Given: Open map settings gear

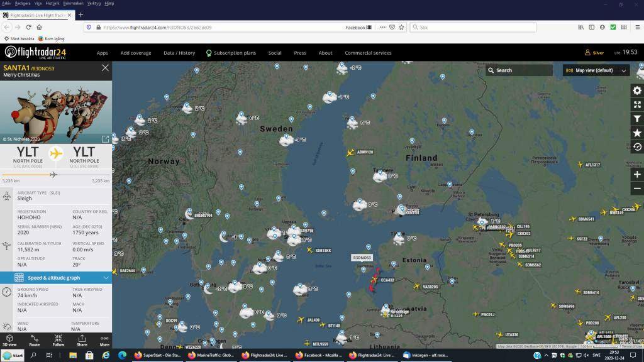Looking at the screenshot, I should (x=637, y=90).
